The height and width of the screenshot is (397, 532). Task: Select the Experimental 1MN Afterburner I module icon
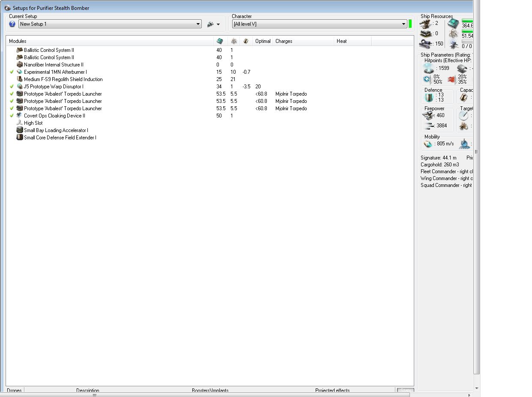(19, 72)
